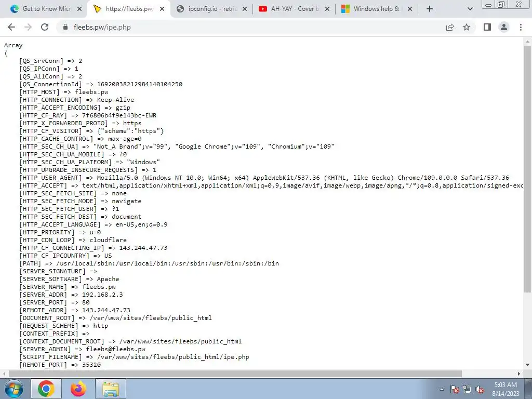532x399 pixels.
Task: Click the SERVER_ADDR value 192.168.2.3
Action: [x=102, y=295]
